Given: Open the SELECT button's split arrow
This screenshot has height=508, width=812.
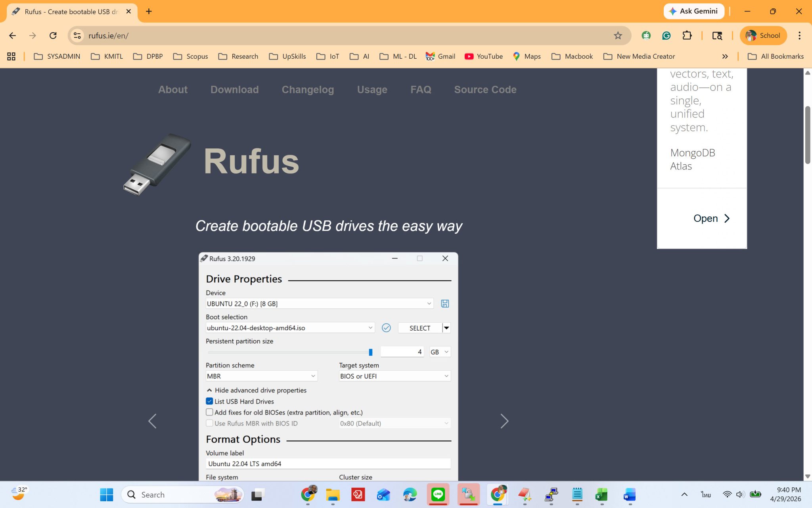Looking at the screenshot, I should [x=446, y=328].
